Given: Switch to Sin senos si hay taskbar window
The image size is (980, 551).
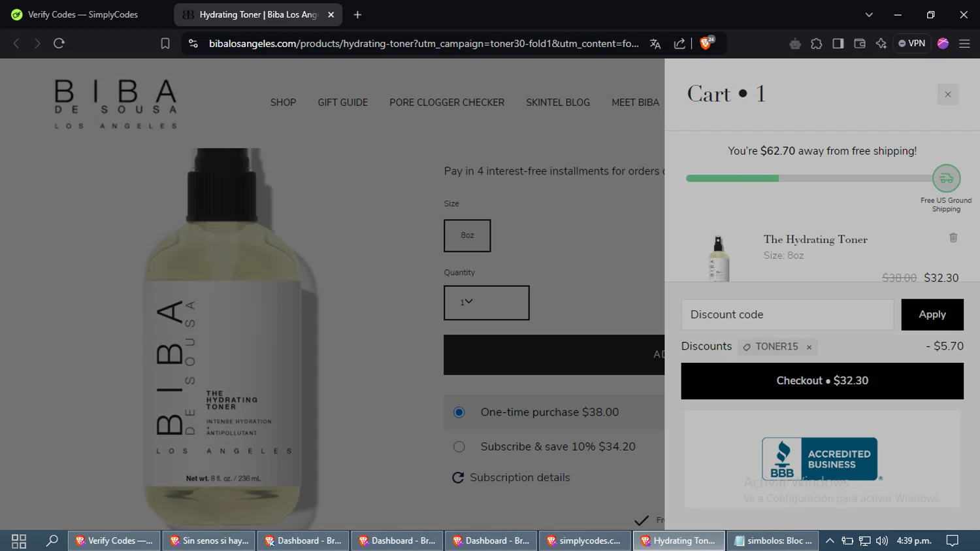Looking at the screenshot, I should tap(209, 541).
